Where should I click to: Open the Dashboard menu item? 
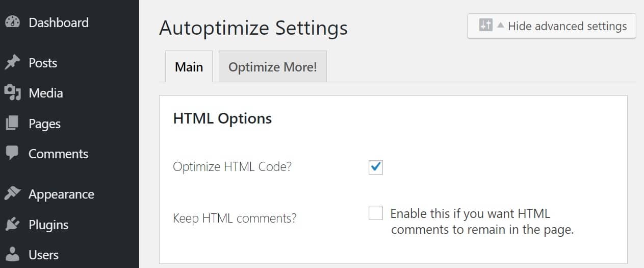click(x=59, y=22)
